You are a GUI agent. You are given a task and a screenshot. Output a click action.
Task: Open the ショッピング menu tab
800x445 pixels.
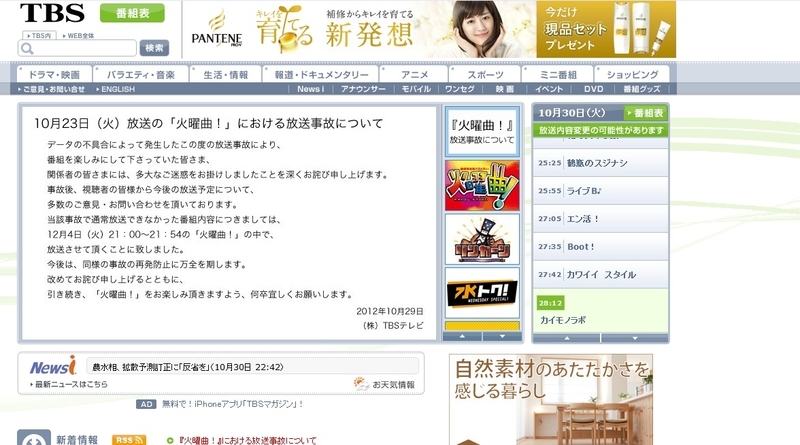[x=633, y=75]
